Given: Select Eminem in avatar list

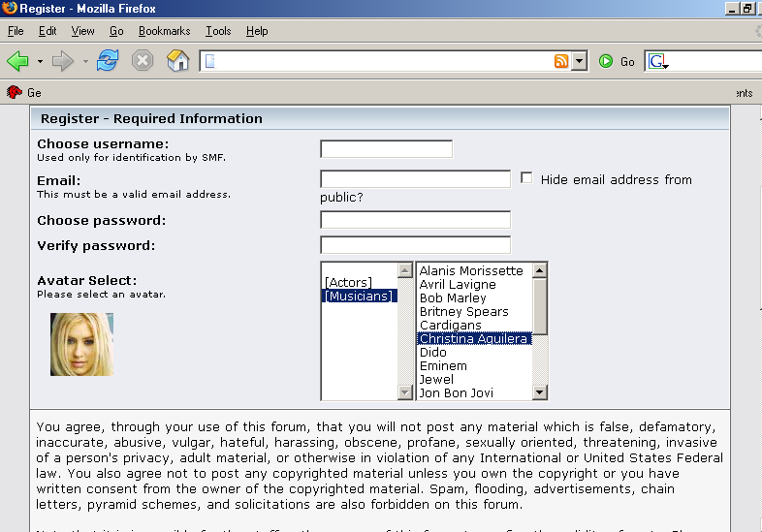Looking at the screenshot, I should (474, 366).
